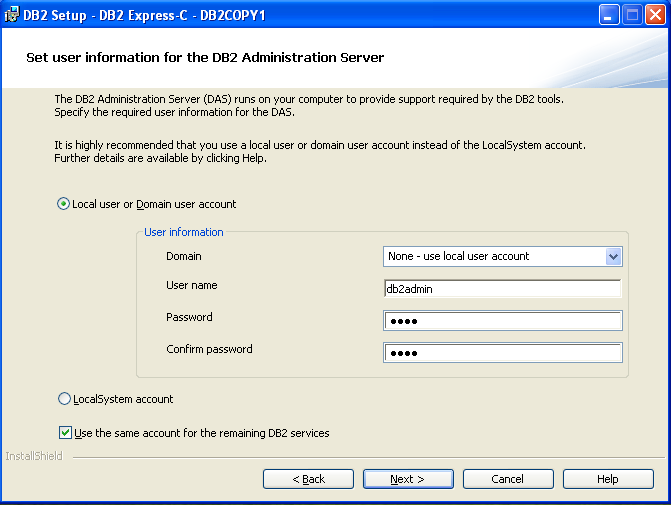Focus the Password input field

point(503,321)
